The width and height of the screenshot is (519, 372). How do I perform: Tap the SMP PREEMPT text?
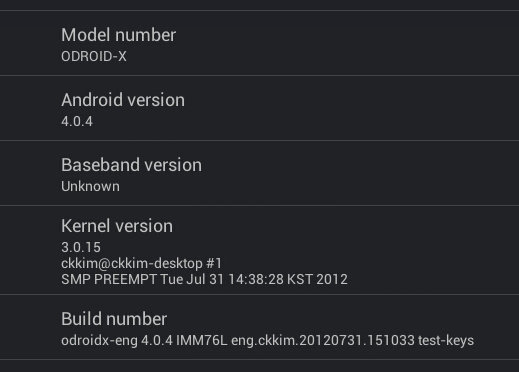109,279
